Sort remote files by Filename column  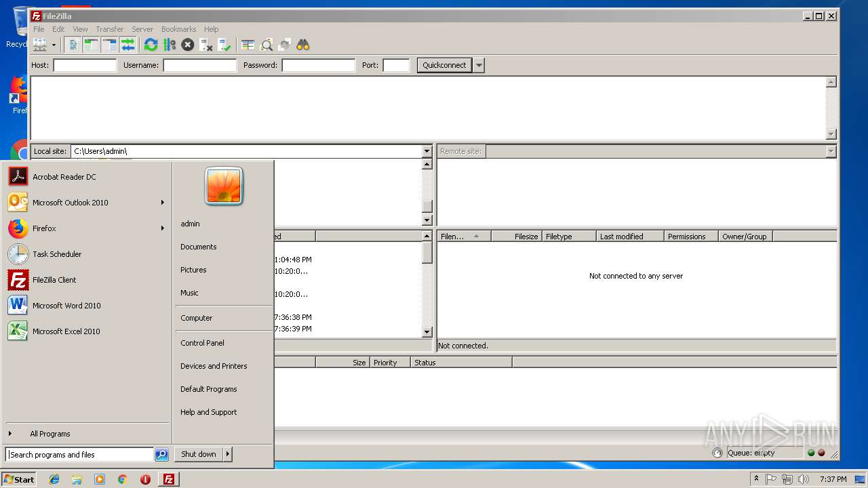click(x=464, y=237)
